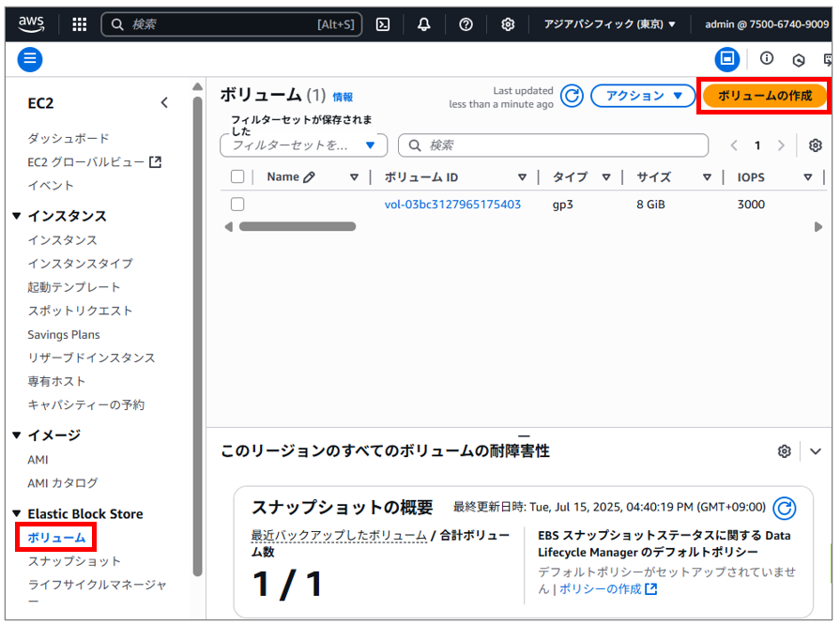Collapse the EC2 sidebar with chevron
840x625 pixels.
(x=164, y=102)
